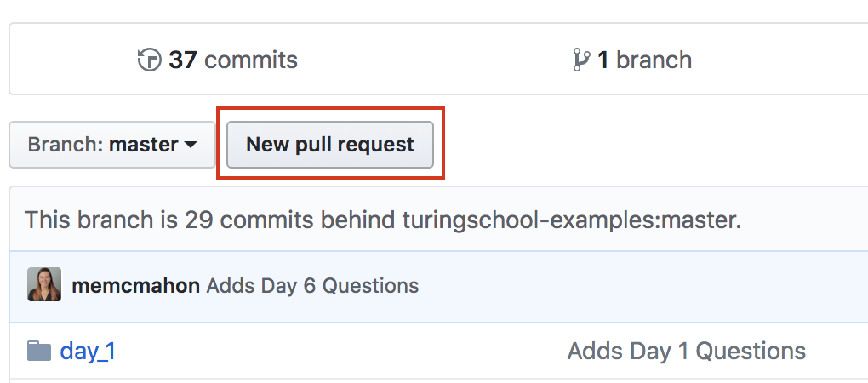Click the word "branch" in the stats bar
Screen dimensions: 868x383
[654, 60]
